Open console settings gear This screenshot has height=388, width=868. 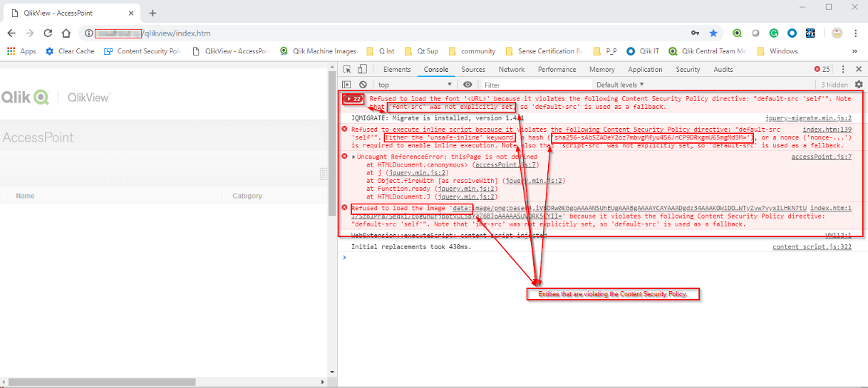coord(858,85)
